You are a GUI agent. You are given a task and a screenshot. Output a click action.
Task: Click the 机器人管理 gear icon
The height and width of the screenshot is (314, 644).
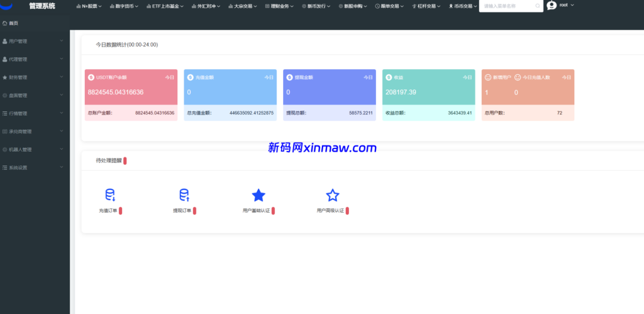pos(4,150)
